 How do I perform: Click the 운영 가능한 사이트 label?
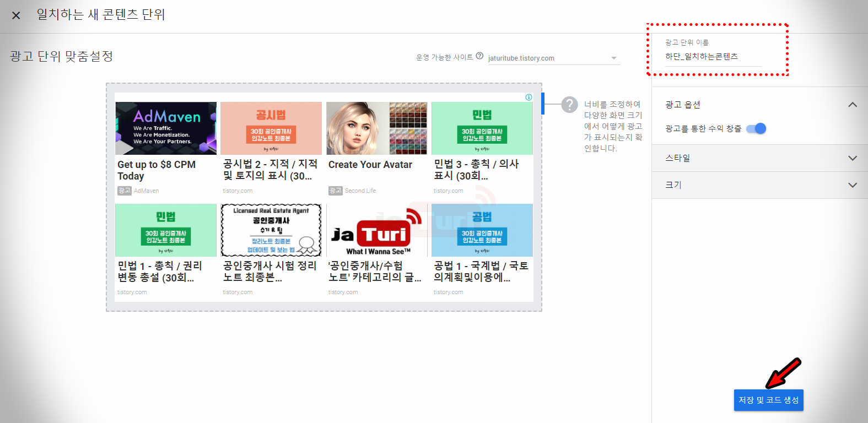coord(444,57)
